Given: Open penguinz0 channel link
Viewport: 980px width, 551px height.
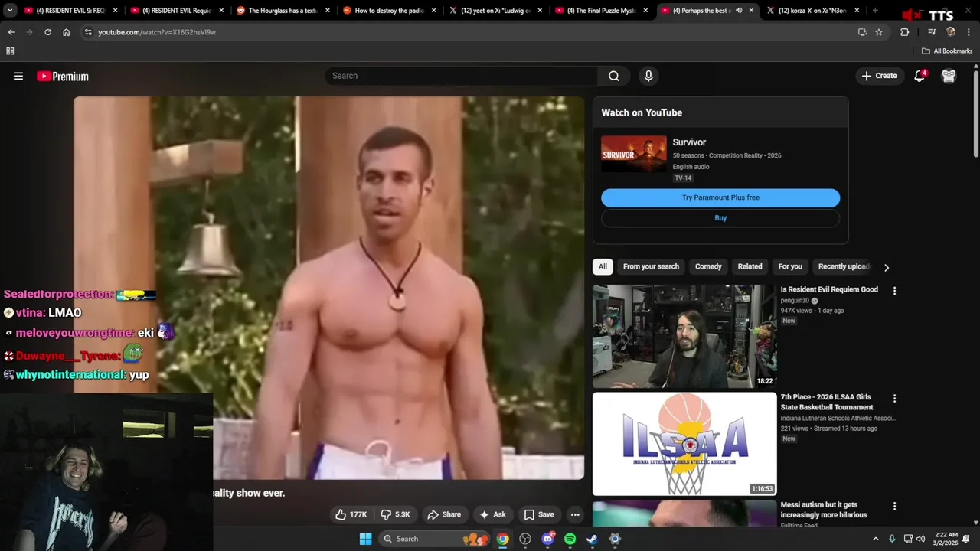Looking at the screenshot, I should pos(795,301).
